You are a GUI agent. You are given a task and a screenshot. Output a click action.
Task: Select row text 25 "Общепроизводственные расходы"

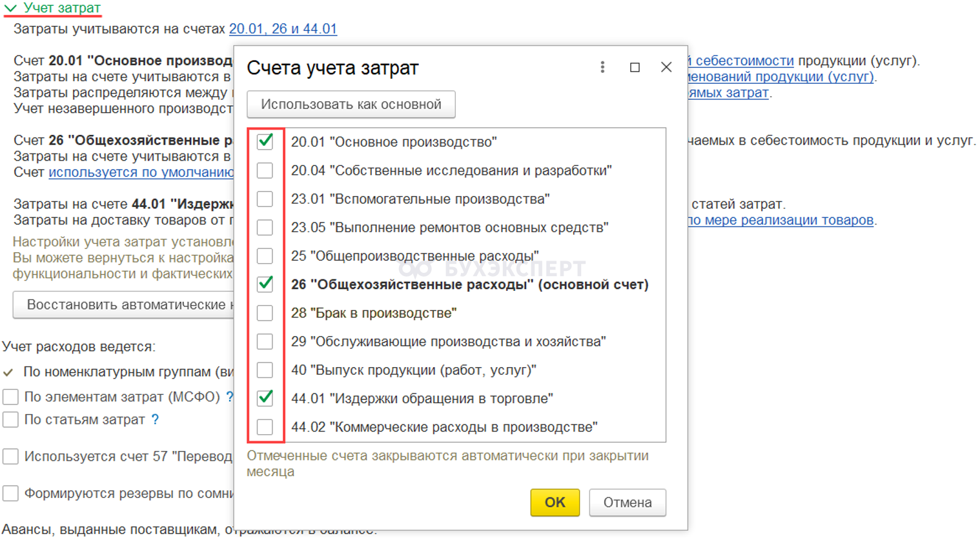(x=414, y=256)
